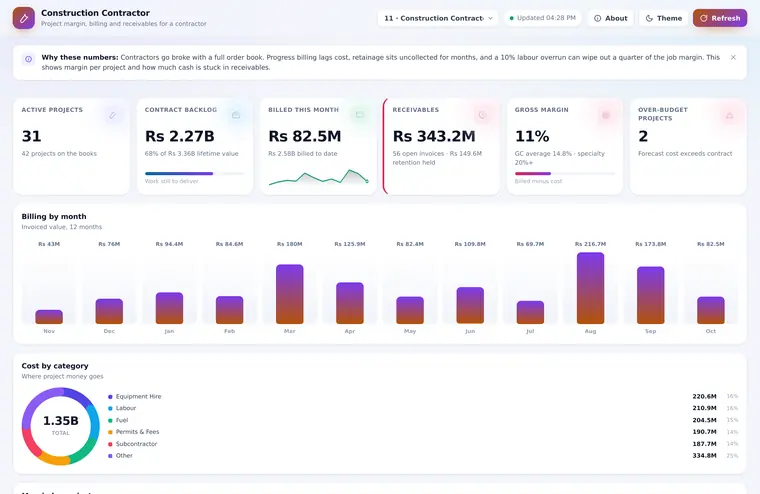Screen dimensions: 760x494
Task: Click the Equipment Hire legend label
Action: point(138,397)
